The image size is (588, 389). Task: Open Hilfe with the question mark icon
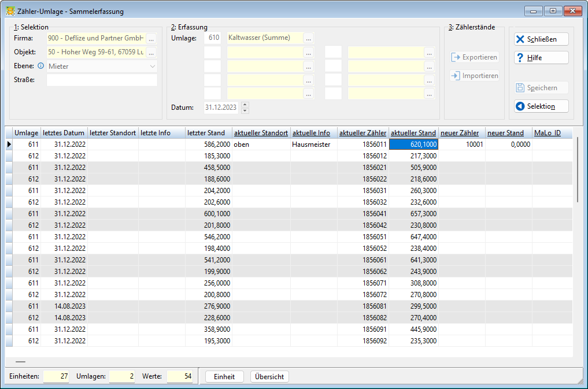coord(541,58)
